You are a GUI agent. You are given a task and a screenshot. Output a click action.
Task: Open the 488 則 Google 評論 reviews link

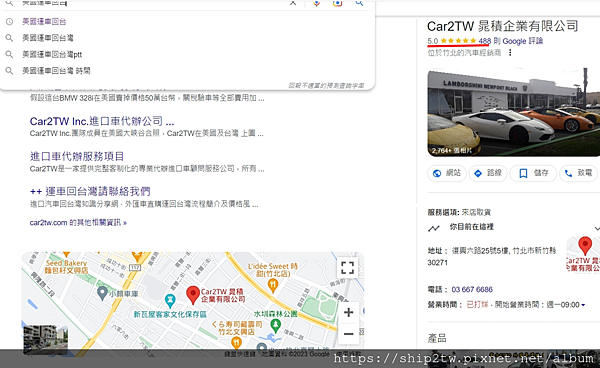pyautogui.click(x=510, y=41)
